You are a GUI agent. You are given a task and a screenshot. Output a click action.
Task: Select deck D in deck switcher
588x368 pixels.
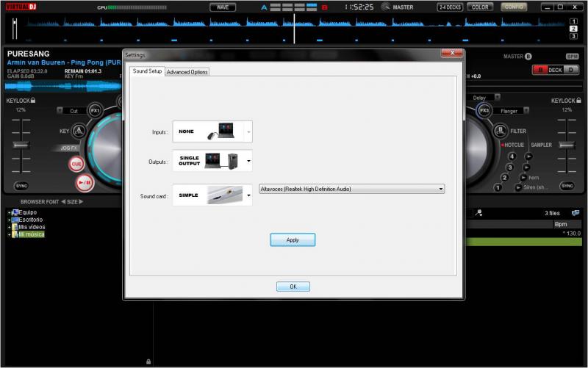pyautogui.click(x=571, y=70)
